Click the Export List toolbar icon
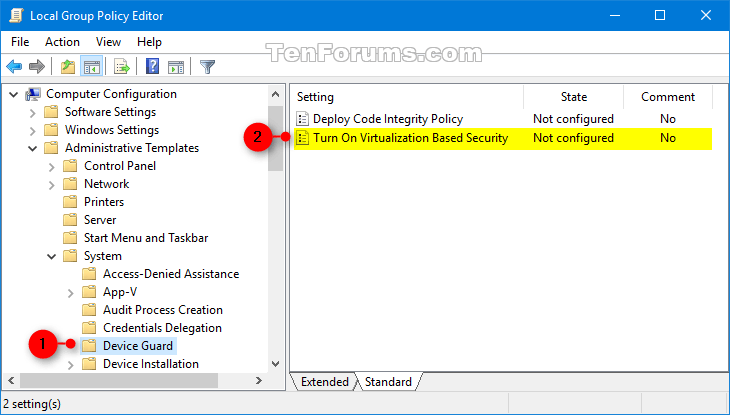 pyautogui.click(x=122, y=67)
